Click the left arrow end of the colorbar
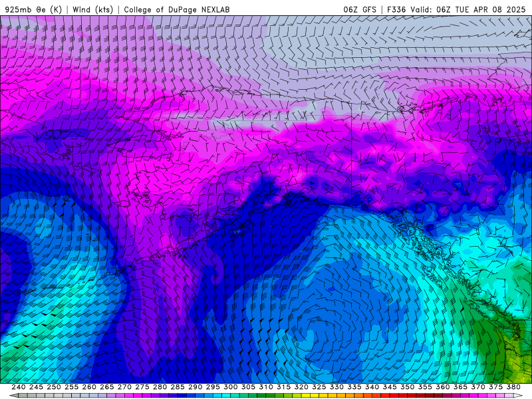Image resolution: width=532 pixels, height=399 pixels. [x=14, y=396]
